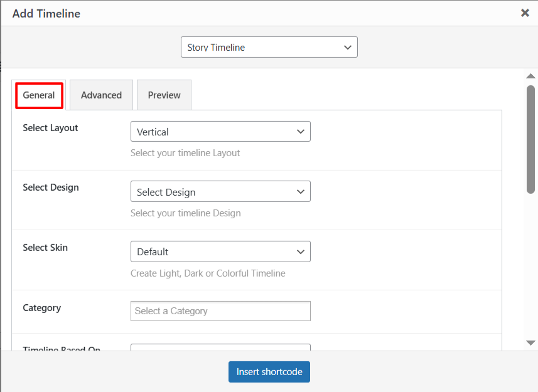Screen dimensions: 538x392
Task: Switch to the Advanced tab
Action: (x=100, y=95)
